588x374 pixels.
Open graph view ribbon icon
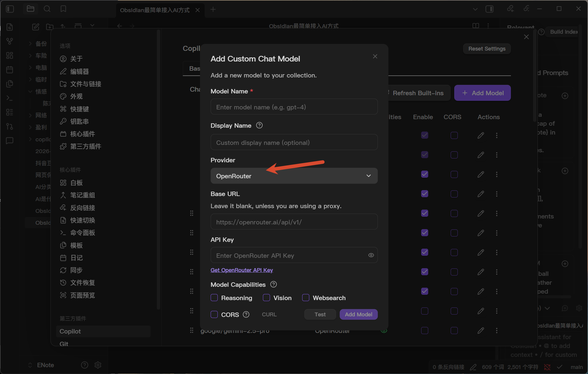coord(10,41)
